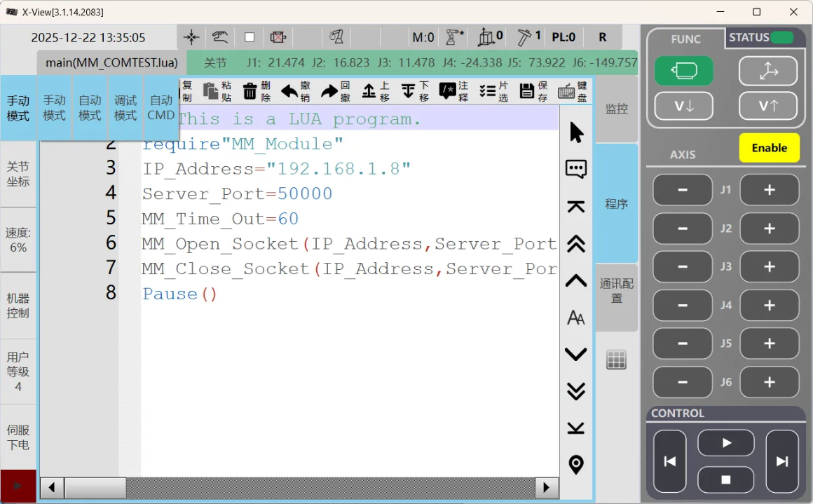
Task: Decrease speed with V down button
Action: pyautogui.click(x=684, y=106)
